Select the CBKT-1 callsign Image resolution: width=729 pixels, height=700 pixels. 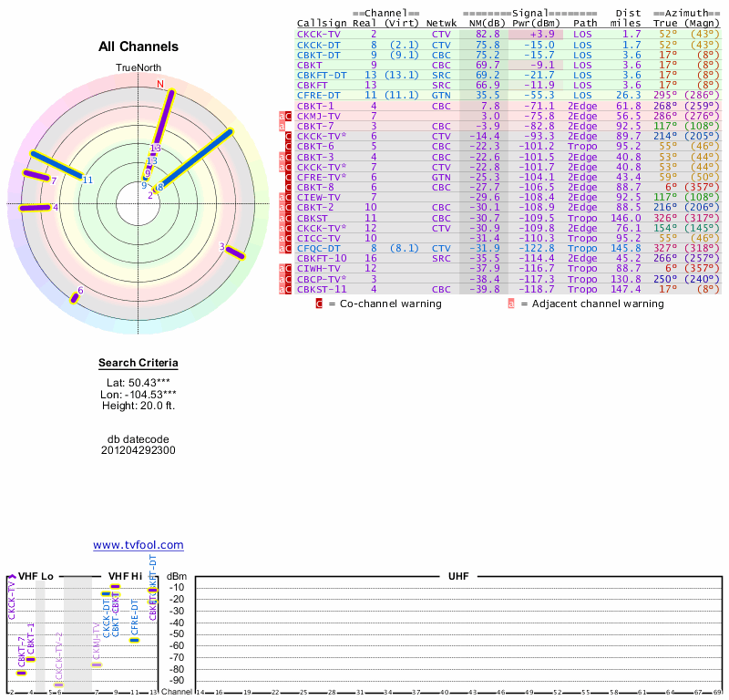[315, 106]
